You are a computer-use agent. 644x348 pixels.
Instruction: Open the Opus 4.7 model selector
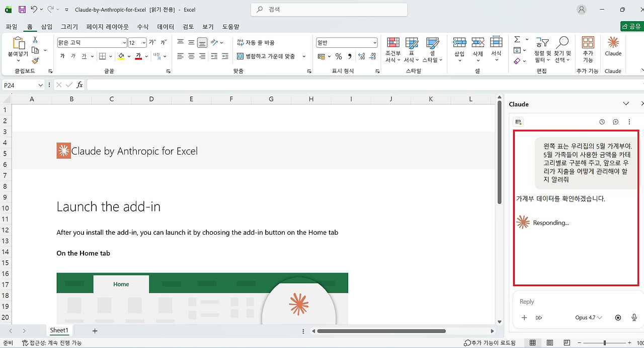click(589, 318)
